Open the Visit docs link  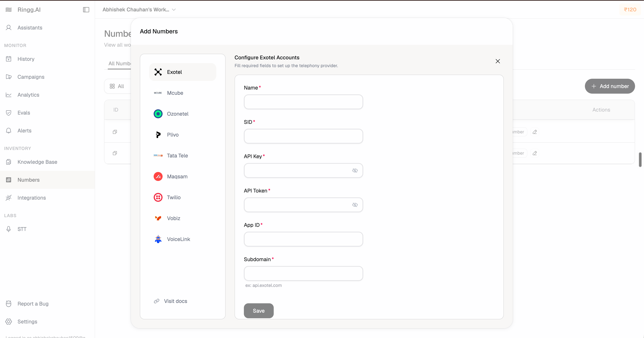point(170,301)
